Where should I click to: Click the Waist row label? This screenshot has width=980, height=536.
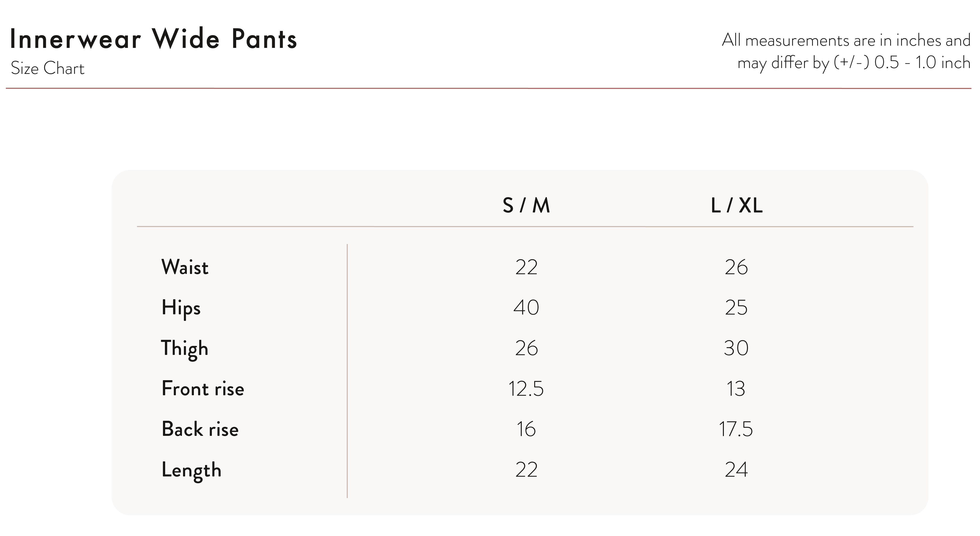click(185, 267)
